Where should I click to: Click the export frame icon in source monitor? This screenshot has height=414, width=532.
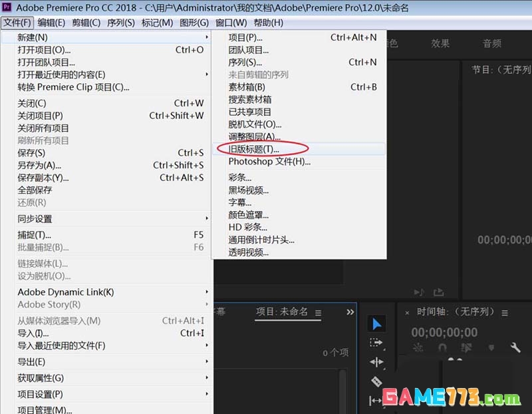(438, 292)
